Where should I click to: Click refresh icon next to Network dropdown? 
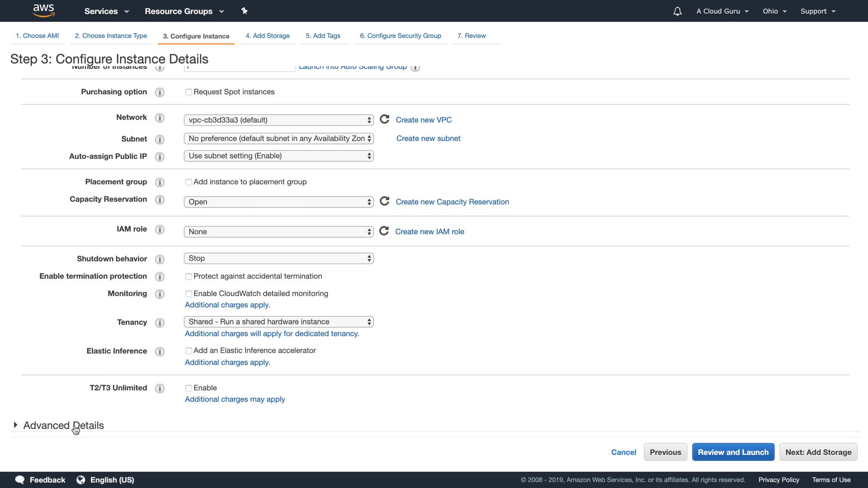pyautogui.click(x=384, y=119)
